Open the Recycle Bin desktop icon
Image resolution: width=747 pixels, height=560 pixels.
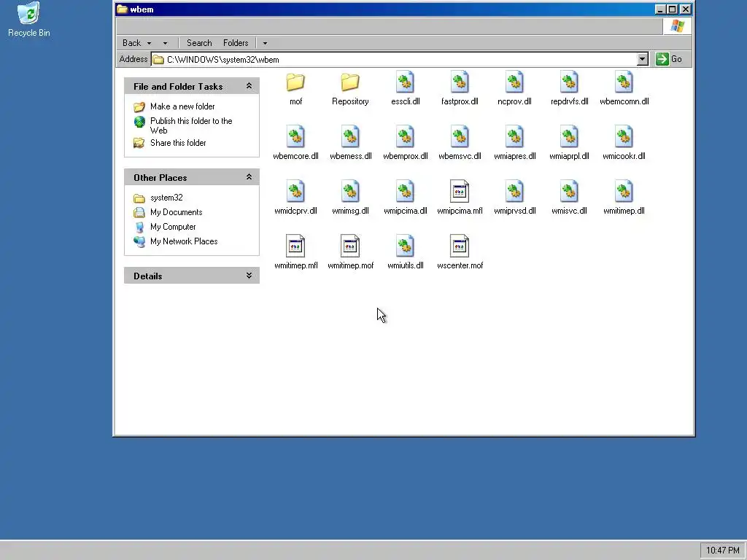click(29, 20)
